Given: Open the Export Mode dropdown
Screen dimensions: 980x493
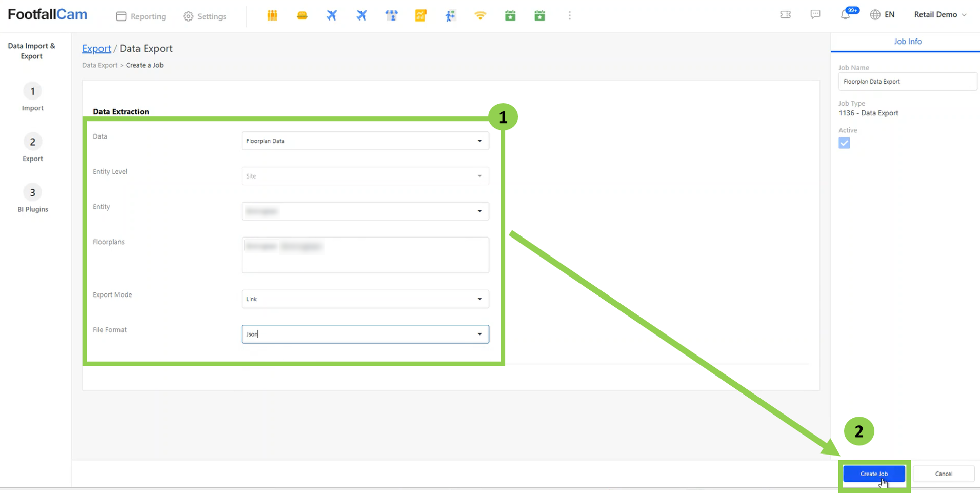Looking at the screenshot, I should (365, 299).
